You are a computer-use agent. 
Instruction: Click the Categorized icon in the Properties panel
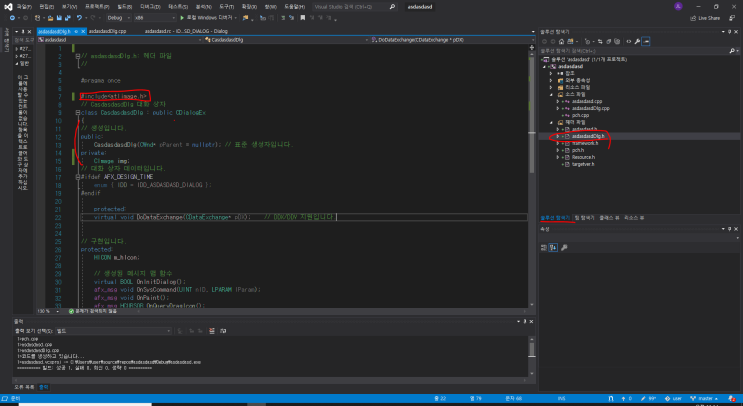click(x=544, y=247)
